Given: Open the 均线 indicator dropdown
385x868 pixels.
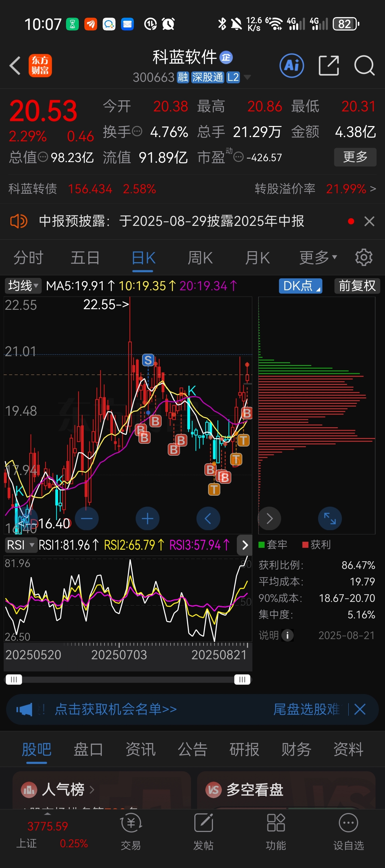Looking at the screenshot, I should point(23,286).
